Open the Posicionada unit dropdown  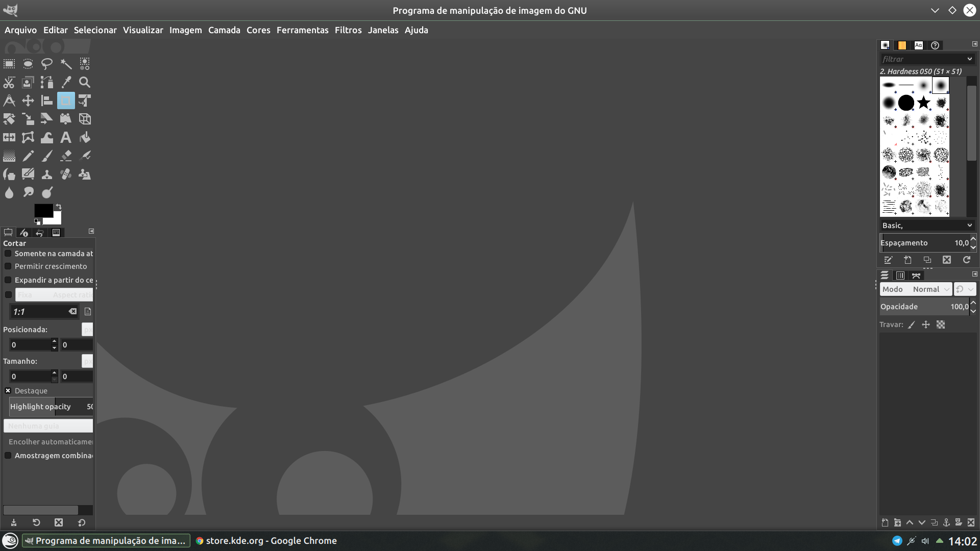click(87, 330)
